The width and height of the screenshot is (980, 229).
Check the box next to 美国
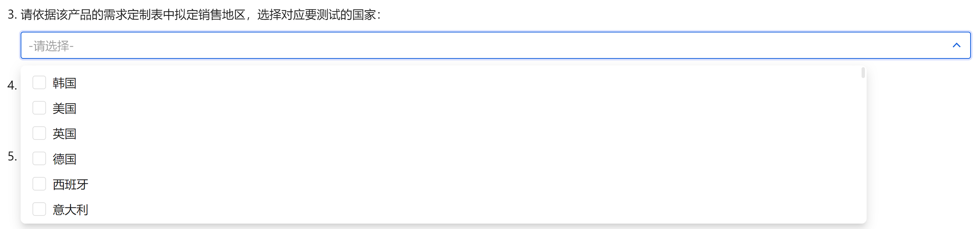(x=39, y=108)
